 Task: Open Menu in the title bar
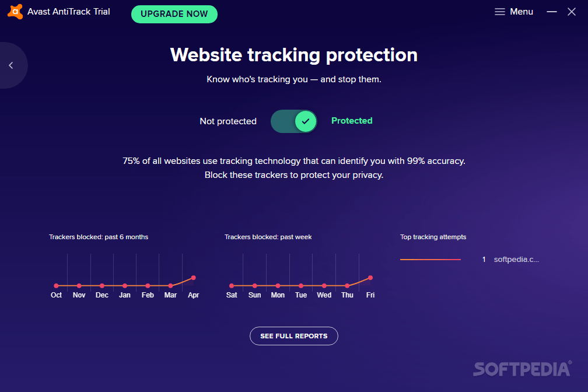[514, 11]
